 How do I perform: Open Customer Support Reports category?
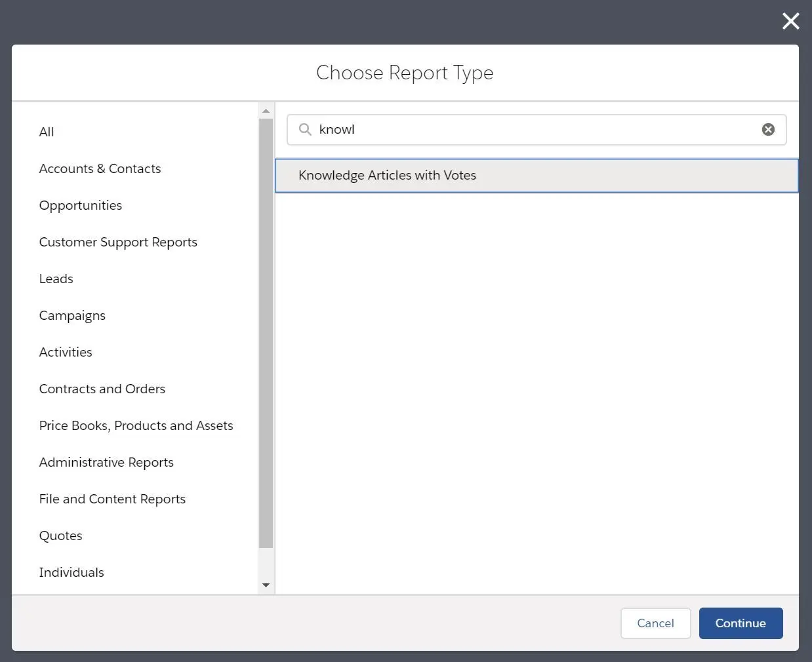[118, 242]
